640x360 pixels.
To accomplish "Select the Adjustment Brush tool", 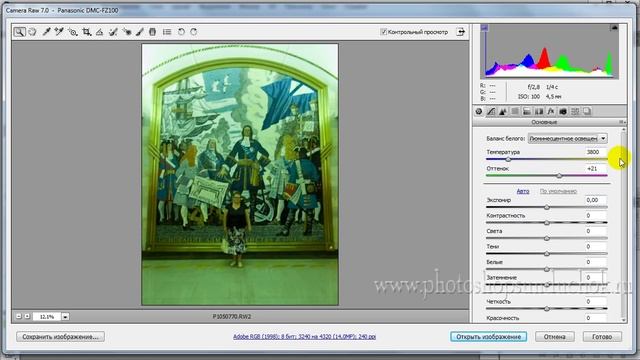I will (140, 32).
